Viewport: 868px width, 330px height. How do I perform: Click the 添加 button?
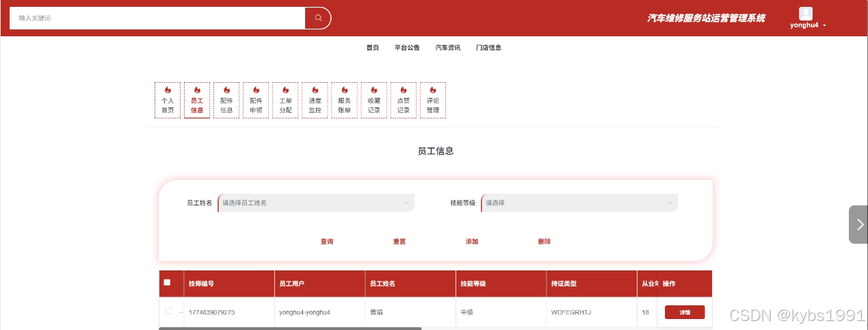click(x=472, y=242)
